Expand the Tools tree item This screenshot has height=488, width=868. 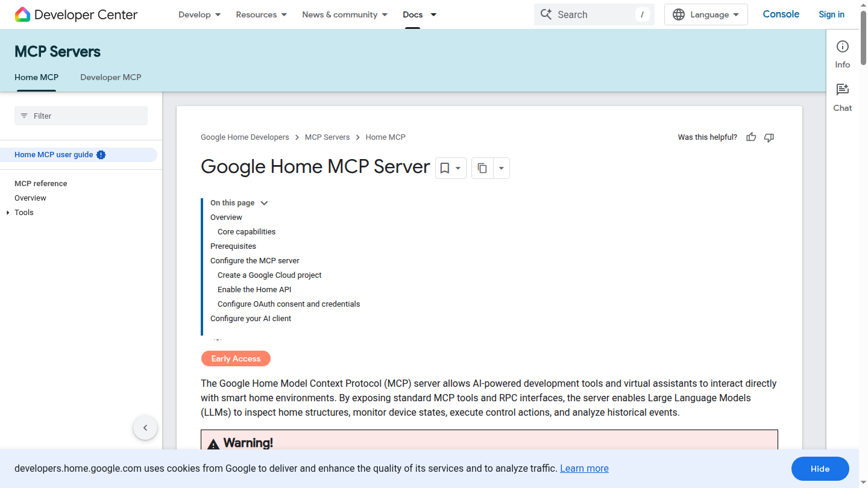coord(8,213)
